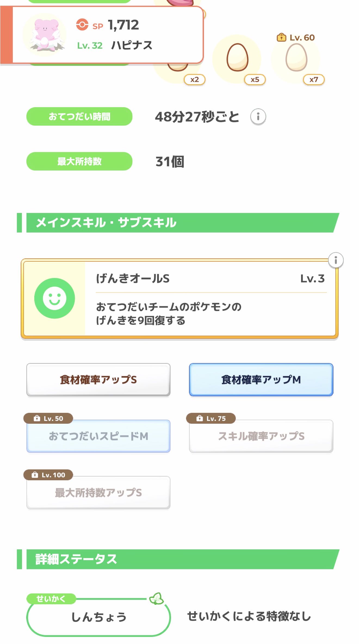Open main skill info icon
This screenshot has height=644, width=359.
pyautogui.click(x=336, y=260)
